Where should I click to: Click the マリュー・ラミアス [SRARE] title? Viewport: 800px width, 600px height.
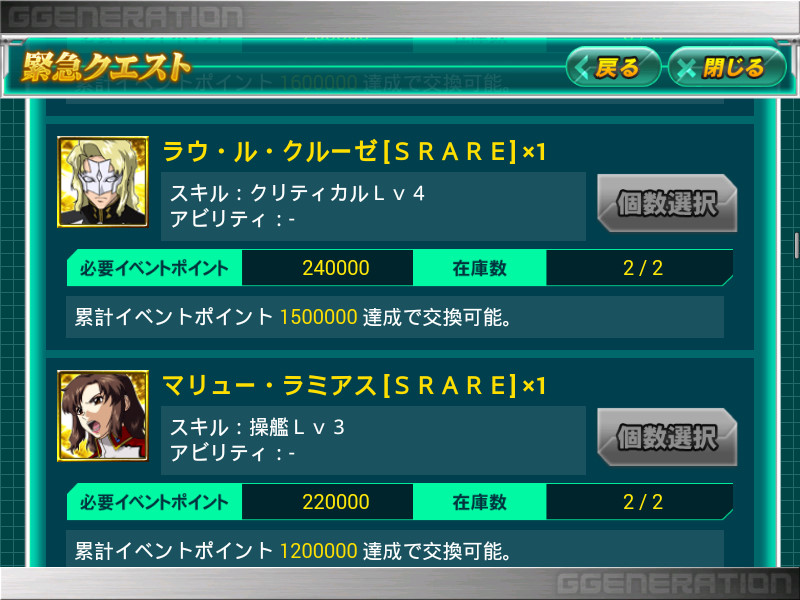354,385
